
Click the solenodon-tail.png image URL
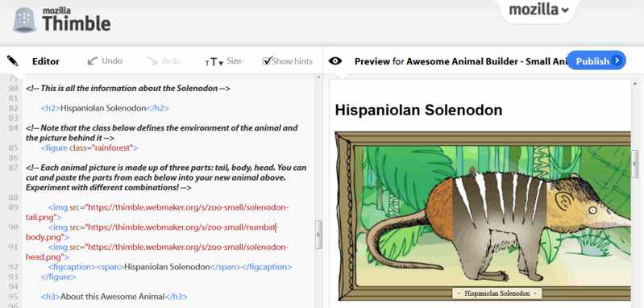[x=157, y=212]
